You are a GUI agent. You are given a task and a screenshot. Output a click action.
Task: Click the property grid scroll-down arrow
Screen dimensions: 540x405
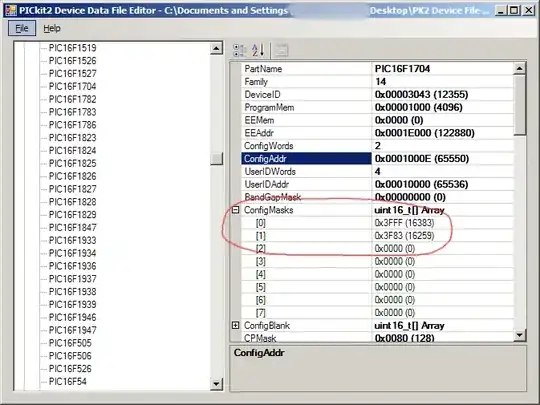(x=519, y=334)
